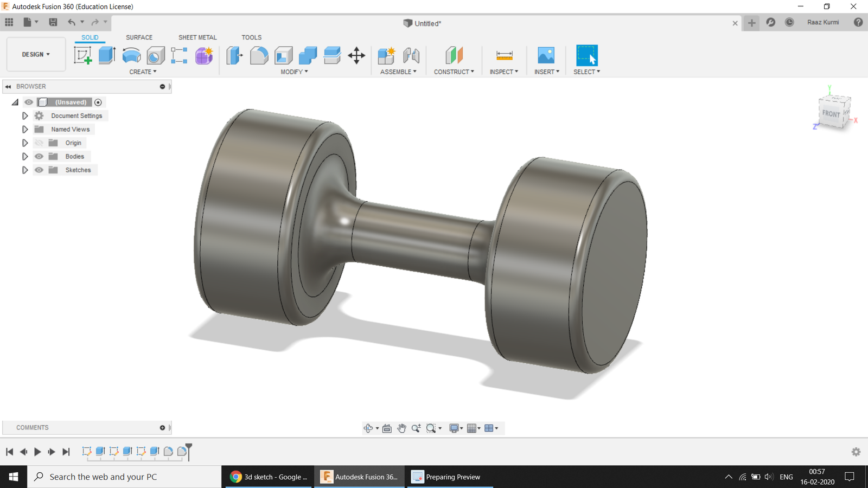Select the Insert Image tool
The image size is (868, 488).
[x=546, y=55]
